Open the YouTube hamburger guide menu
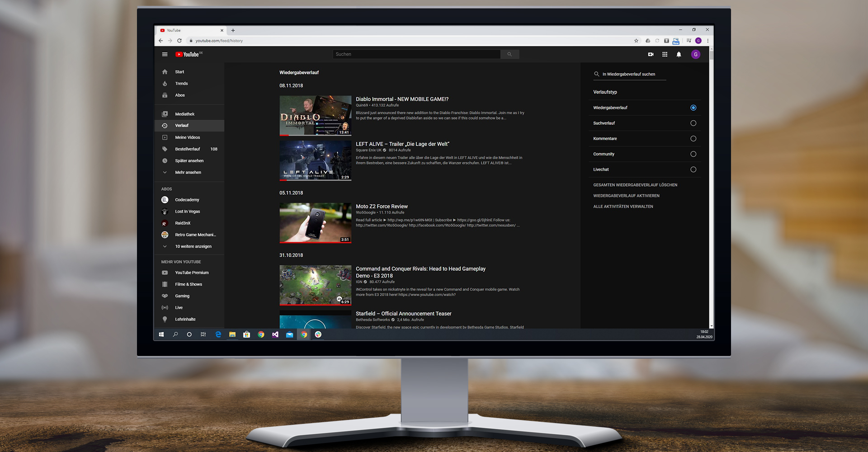This screenshot has width=868, height=452. [x=165, y=54]
